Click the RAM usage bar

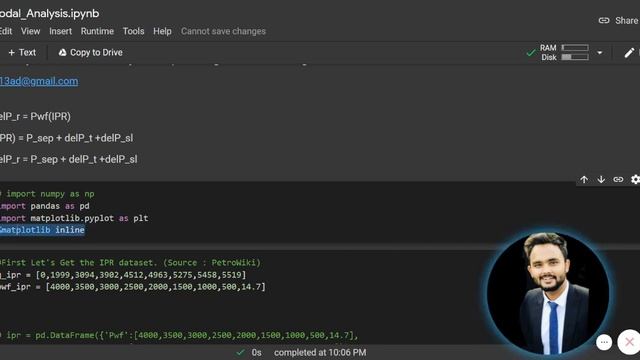[x=575, y=48]
